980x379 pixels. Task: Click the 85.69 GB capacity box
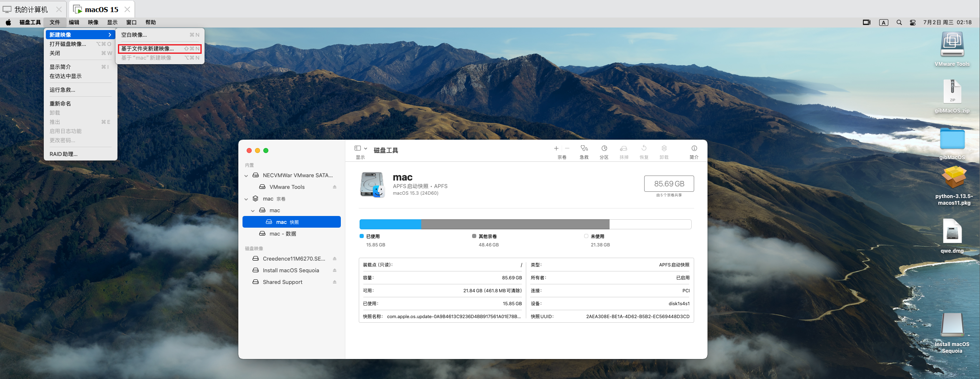tap(669, 183)
